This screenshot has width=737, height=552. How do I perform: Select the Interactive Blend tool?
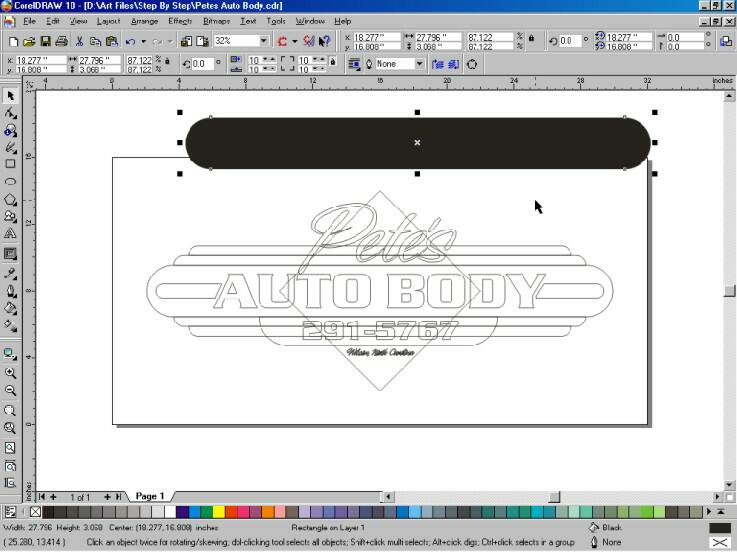pyautogui.click(x=10, y=254)
